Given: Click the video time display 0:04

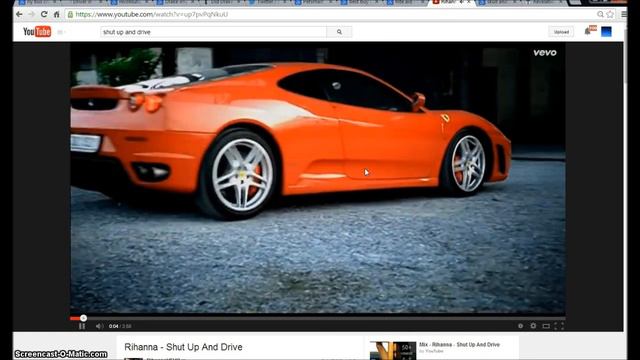Looking at the screenshot, I should pos(113,326).
